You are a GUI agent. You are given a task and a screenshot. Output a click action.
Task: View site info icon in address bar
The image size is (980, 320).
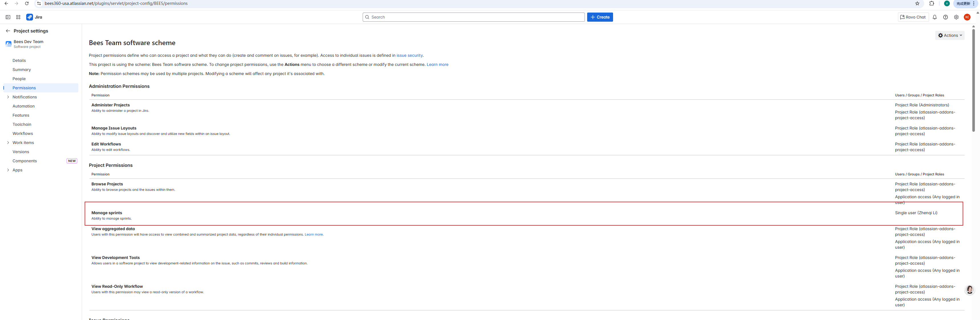point(39,3)
